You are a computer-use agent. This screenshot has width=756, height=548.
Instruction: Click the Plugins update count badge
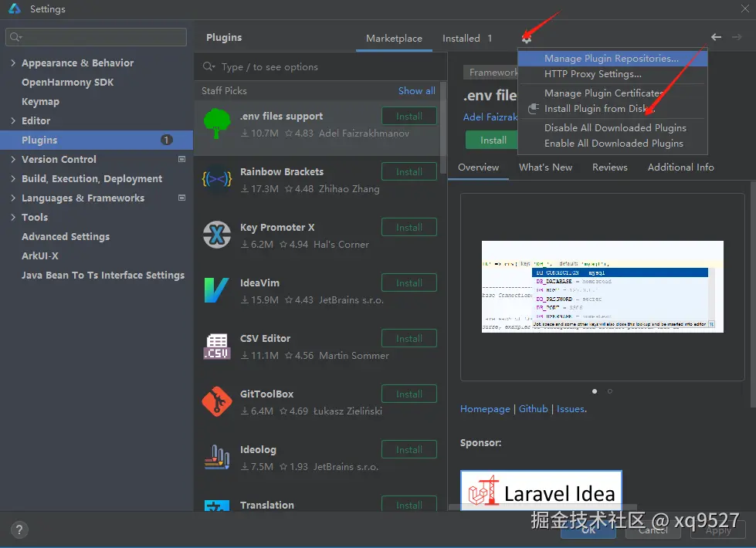[x=166, y=140]
